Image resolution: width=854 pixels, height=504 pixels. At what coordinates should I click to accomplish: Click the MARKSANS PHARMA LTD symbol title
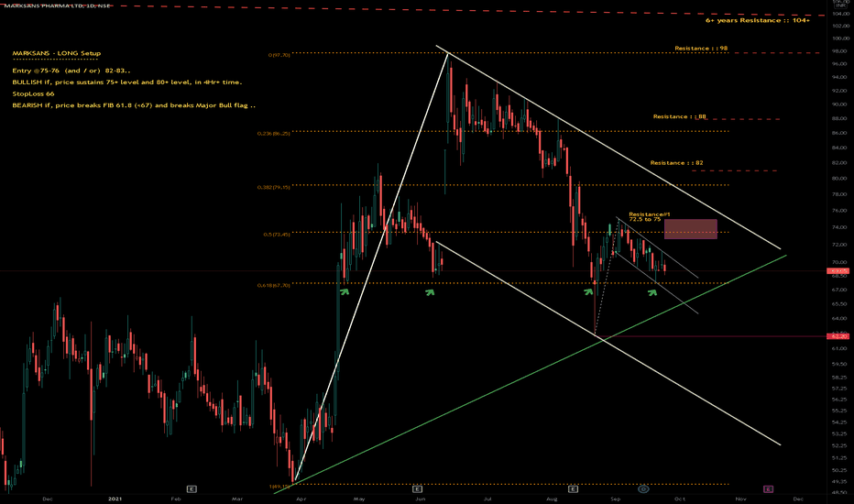(57, 5)
